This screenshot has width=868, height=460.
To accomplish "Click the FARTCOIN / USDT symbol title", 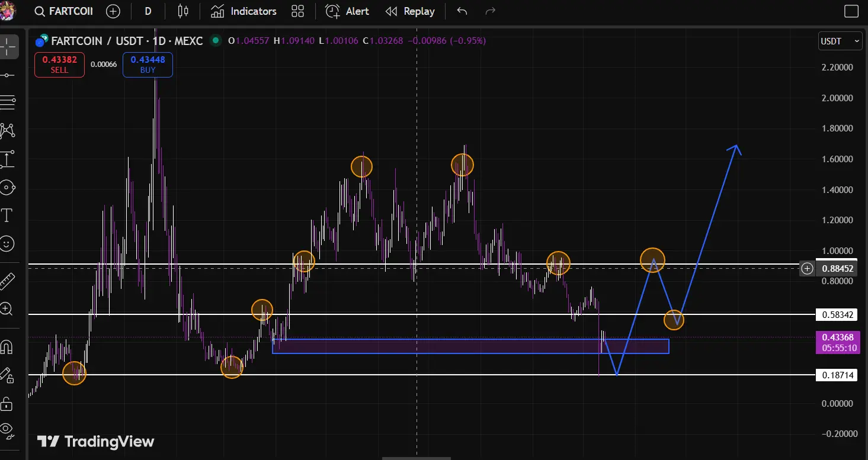I will click(127, 41).
